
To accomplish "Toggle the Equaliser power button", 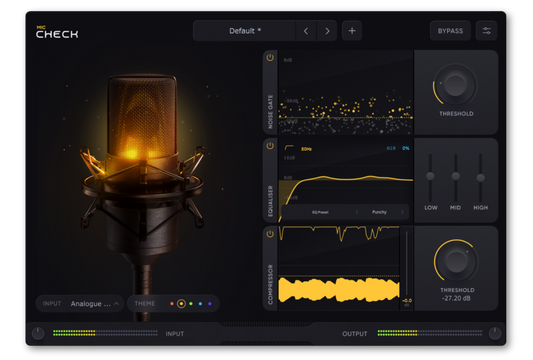I will click(x=270, y=146).
